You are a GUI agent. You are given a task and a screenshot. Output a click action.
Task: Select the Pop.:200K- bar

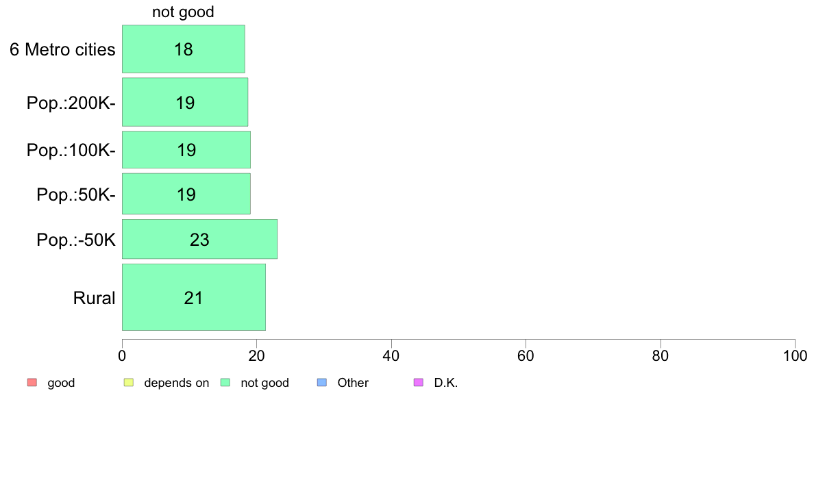[185, 102]
